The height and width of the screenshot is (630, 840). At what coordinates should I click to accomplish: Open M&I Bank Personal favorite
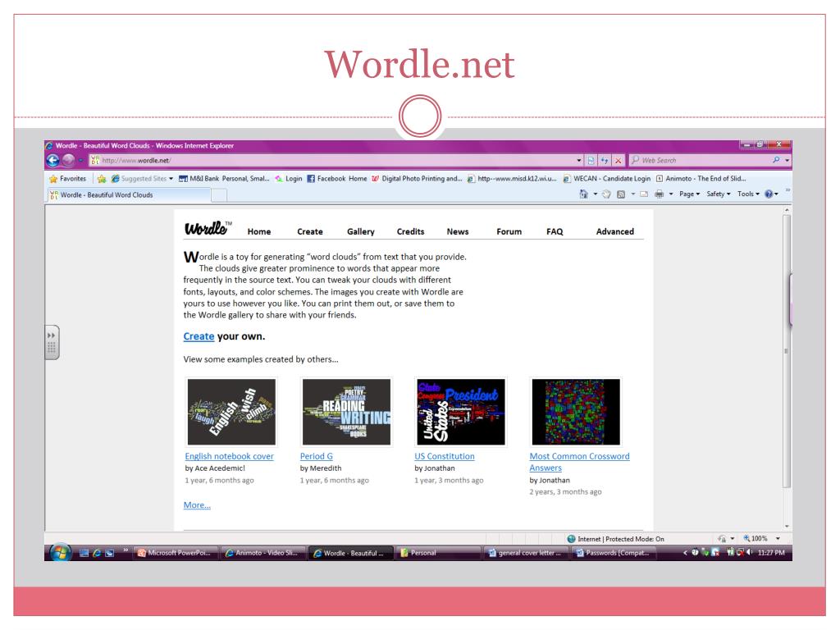[x=224, y=178]
